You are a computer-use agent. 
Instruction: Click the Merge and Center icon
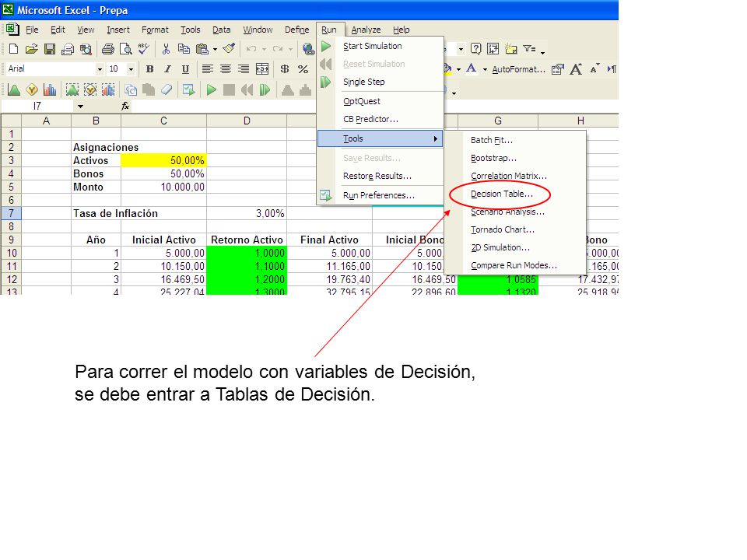(x=262, y=69)
